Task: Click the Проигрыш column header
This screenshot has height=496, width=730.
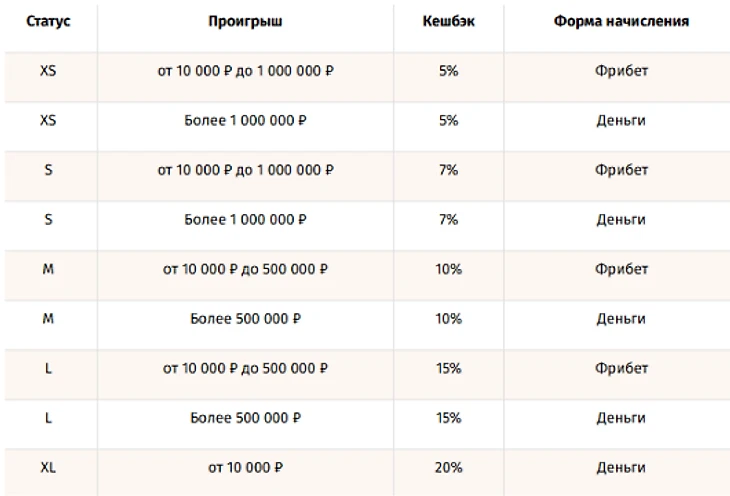Action: pyautogui.click(x=245, y=21)
